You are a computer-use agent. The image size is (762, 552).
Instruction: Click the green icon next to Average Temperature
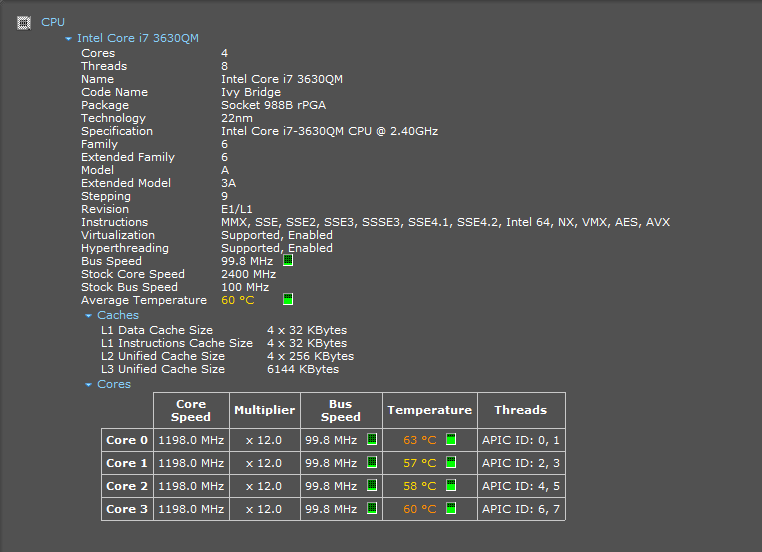[x=288, y=300]
